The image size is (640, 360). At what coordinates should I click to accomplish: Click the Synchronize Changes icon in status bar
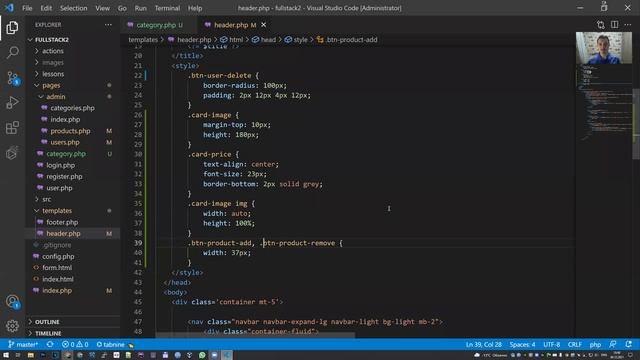50,344
